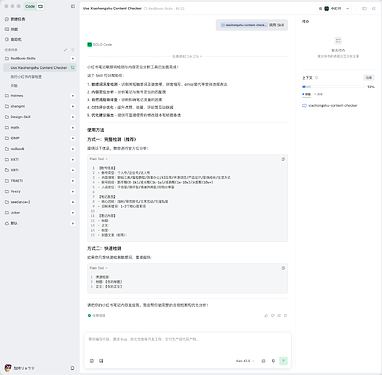
Task: Click the task list check icon
Action: (65, 50)
